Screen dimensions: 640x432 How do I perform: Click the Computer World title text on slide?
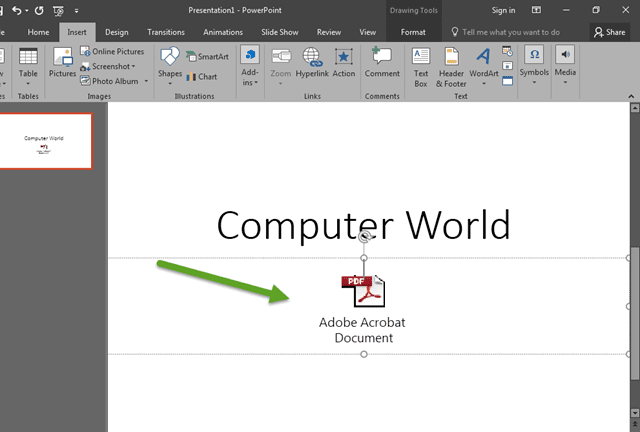[x=364, y=225]
